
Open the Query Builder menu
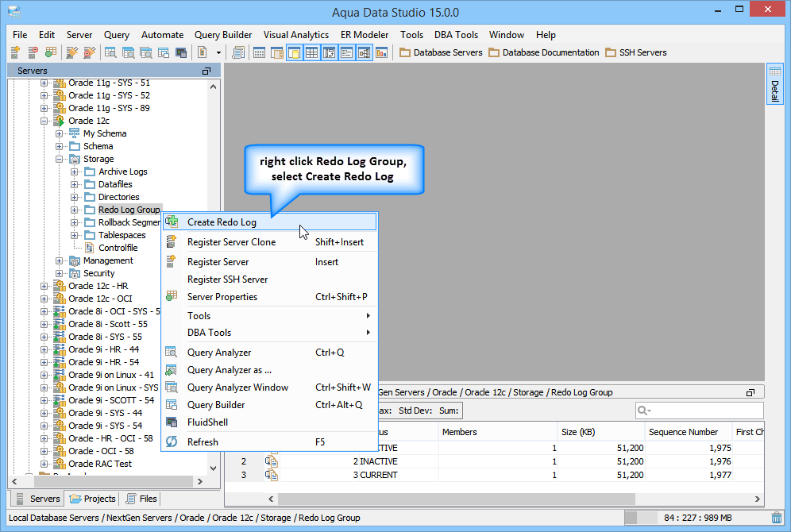pyautogui.click(x=223, y=35)
